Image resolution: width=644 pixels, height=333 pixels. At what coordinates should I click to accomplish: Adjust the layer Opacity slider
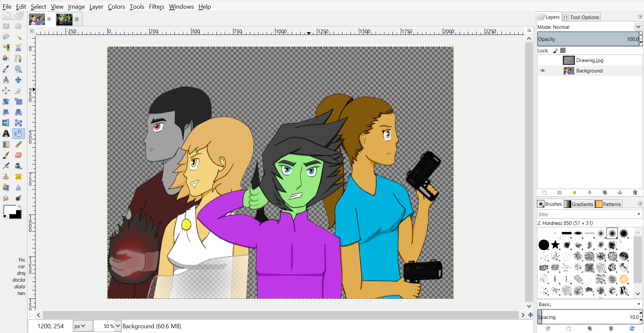(x=588, y=39)
